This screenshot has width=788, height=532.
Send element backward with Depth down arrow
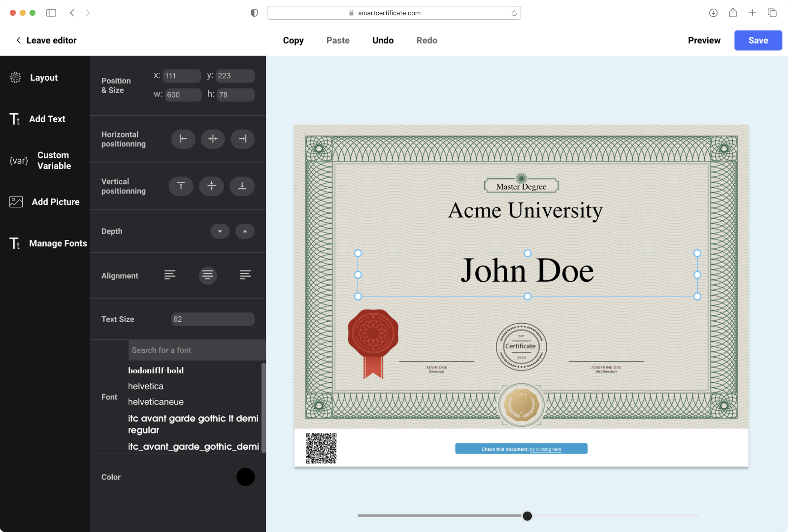pos(220,231)
